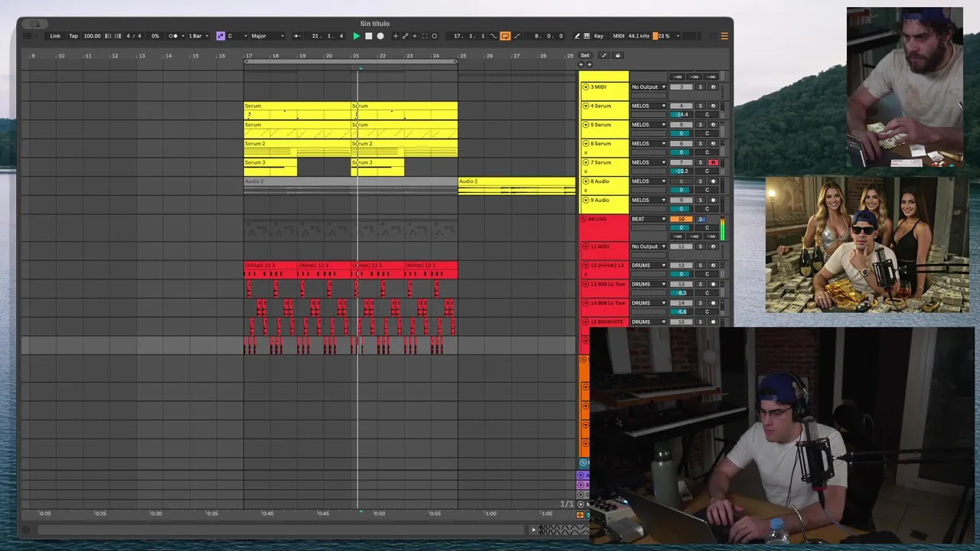Viewport: 980px width, 551px height.
Task: Click the Re-enable Automation arrow icon
Action: (x=415, y=36)
